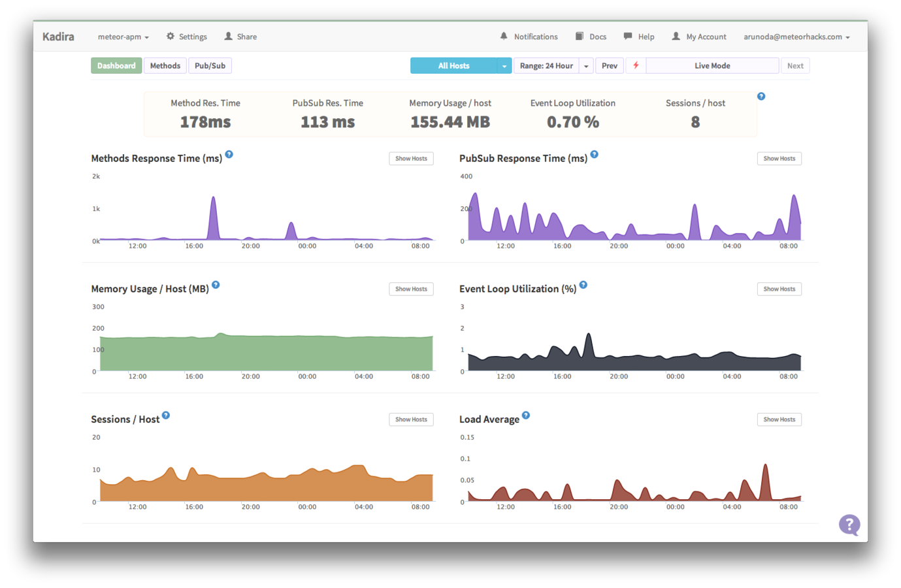Screen dimensions: 901x588
Task: Expand the Range: 24 Hour dropdown
Action: (586, 65)
